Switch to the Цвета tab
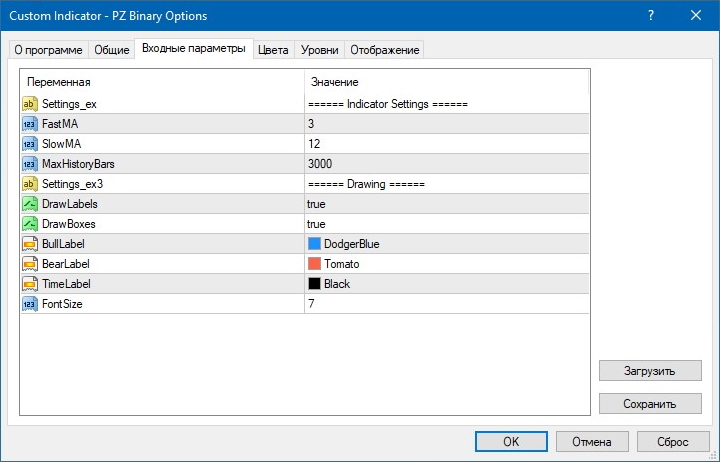Image resolution: width=720 pixels, height=462 pixels. pos(273,50)
